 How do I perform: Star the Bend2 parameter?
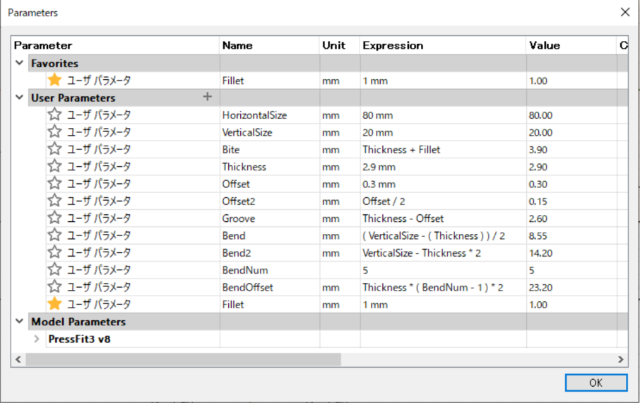[54, 252]
